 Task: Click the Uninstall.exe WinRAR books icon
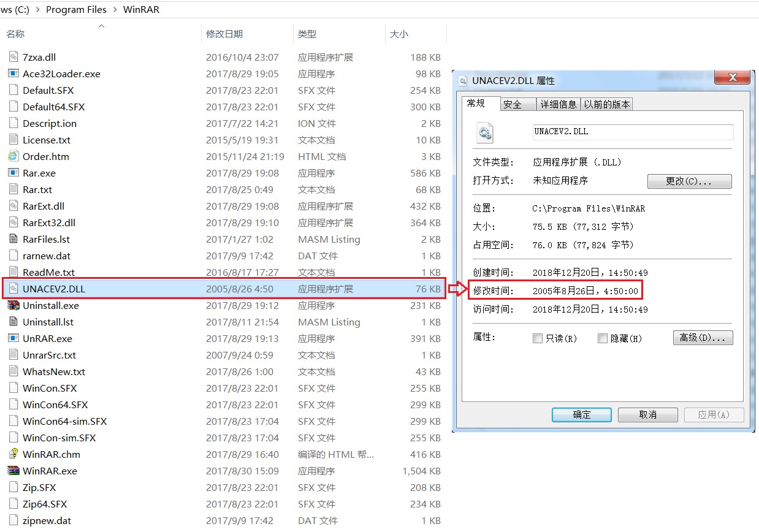click(13, 305)
